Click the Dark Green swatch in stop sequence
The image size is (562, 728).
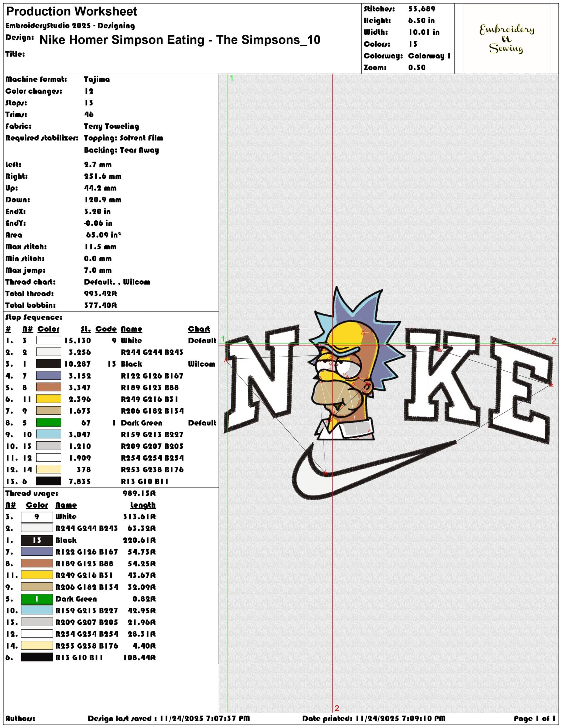click(48, 422)
